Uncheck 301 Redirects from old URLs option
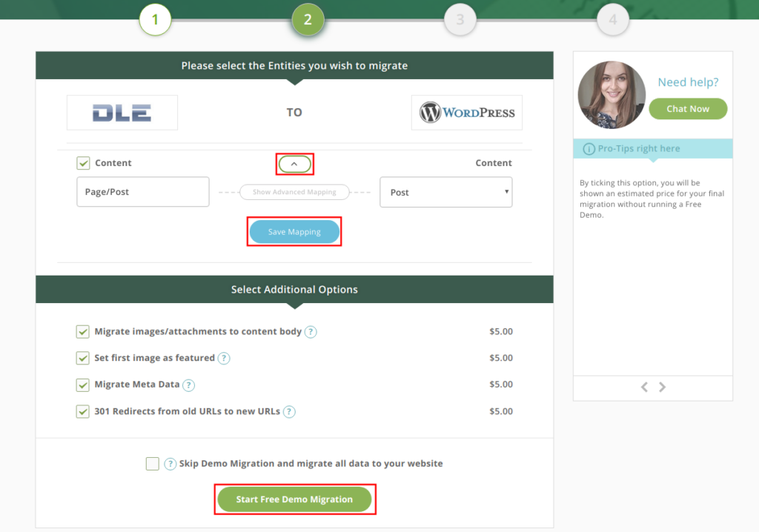Viewport: 759px width, 532px height. [83, 411]
